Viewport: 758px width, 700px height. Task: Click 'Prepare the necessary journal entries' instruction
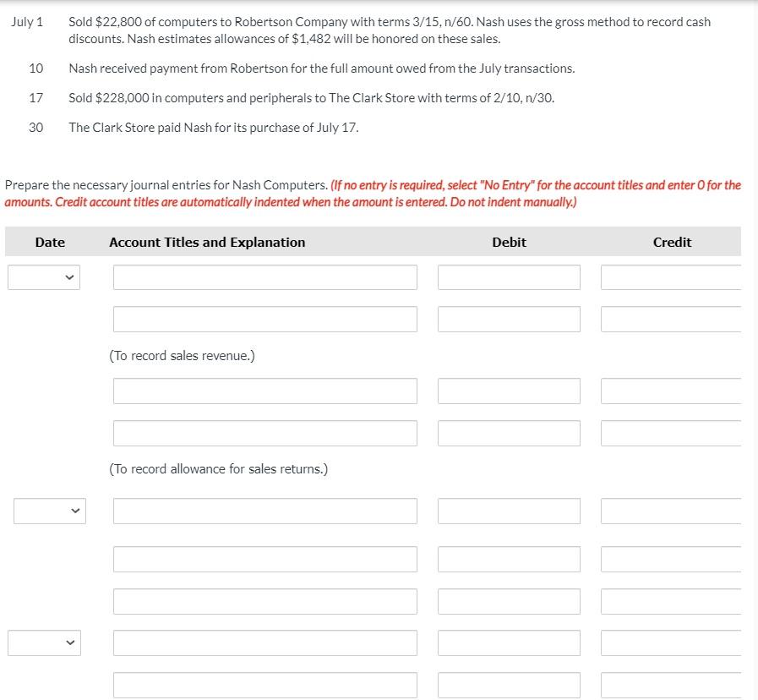click(166, 185)
